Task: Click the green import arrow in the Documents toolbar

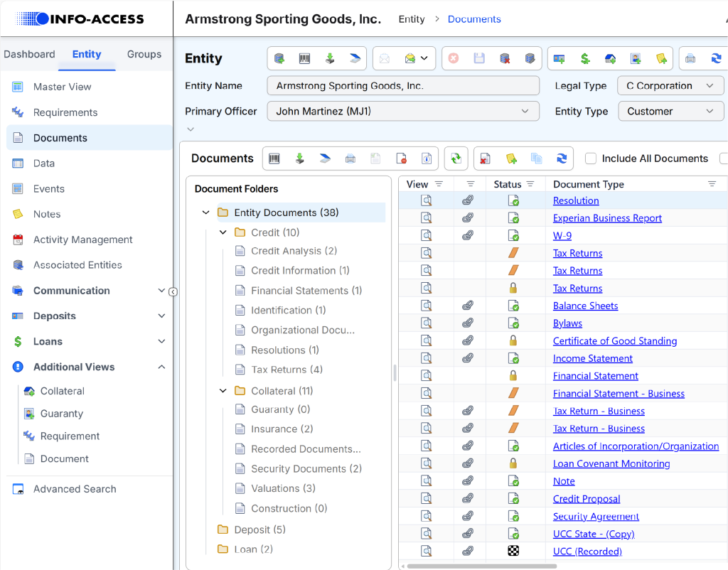Action: [300, 158]
